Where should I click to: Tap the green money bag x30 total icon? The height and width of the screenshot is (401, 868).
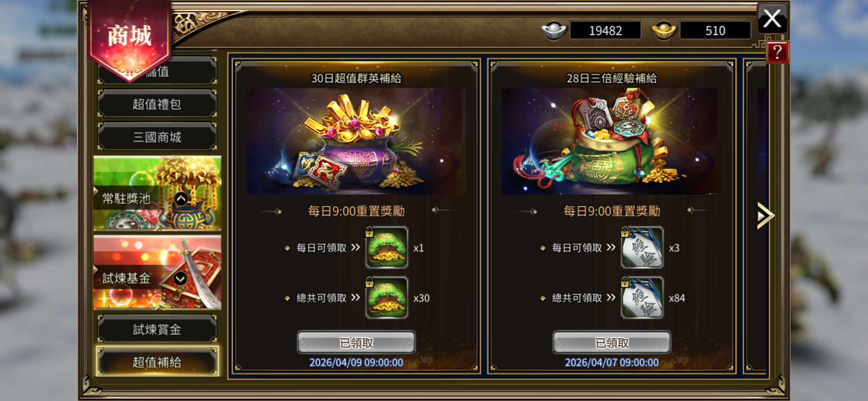(387, 298)
